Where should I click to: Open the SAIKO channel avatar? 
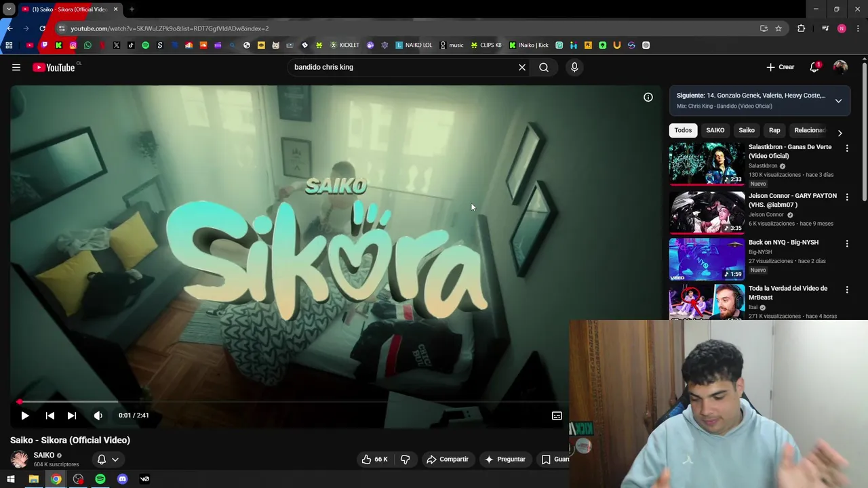20,459
